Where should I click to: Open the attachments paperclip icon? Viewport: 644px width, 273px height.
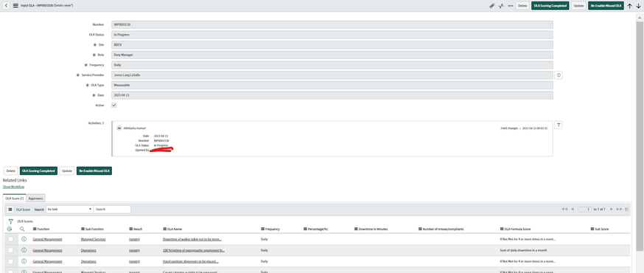coord(491,6)
